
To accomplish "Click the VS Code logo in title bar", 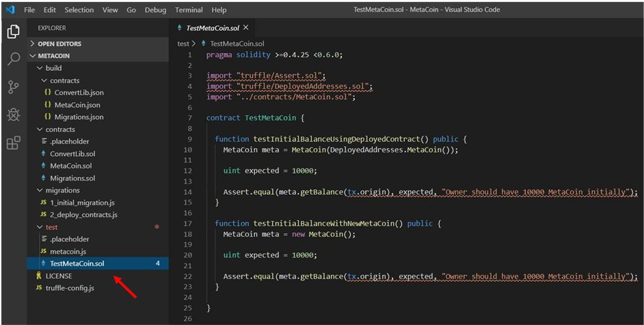I will pos(10,10).
